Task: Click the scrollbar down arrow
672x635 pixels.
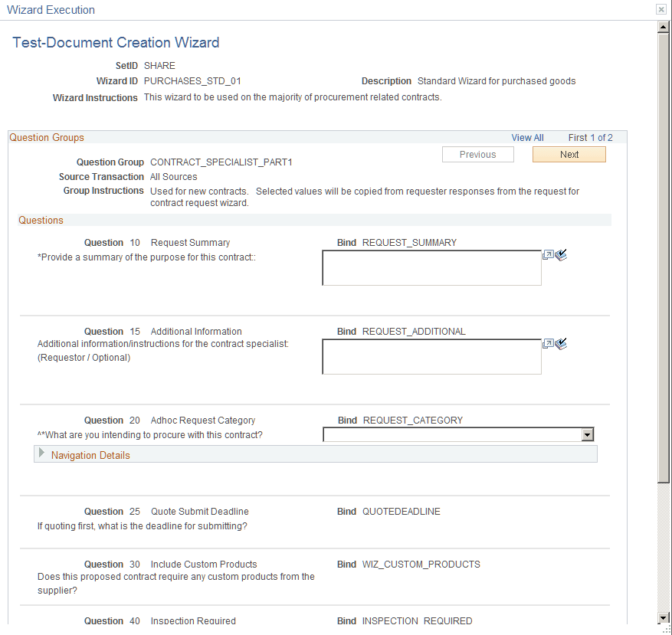Action: pyautogui.click(x=662, y=618)
